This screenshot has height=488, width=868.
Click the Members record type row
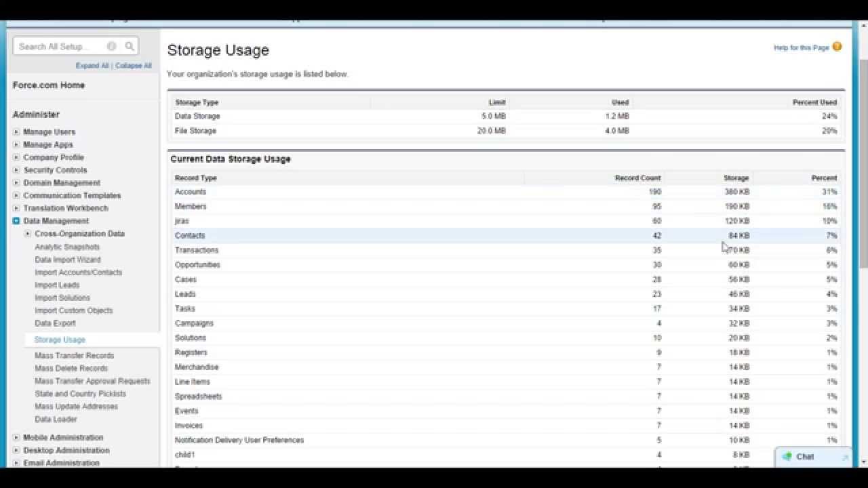pyautogui.click(x=506, y=207)
